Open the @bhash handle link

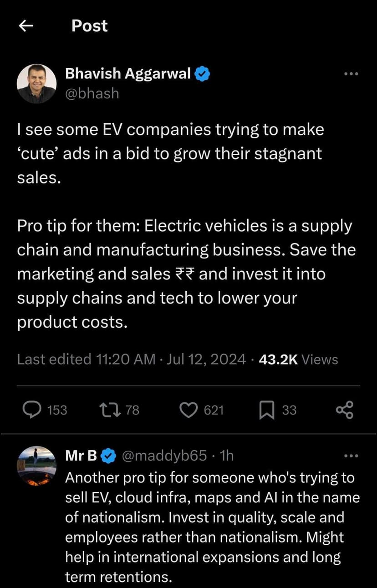(92, 93)
